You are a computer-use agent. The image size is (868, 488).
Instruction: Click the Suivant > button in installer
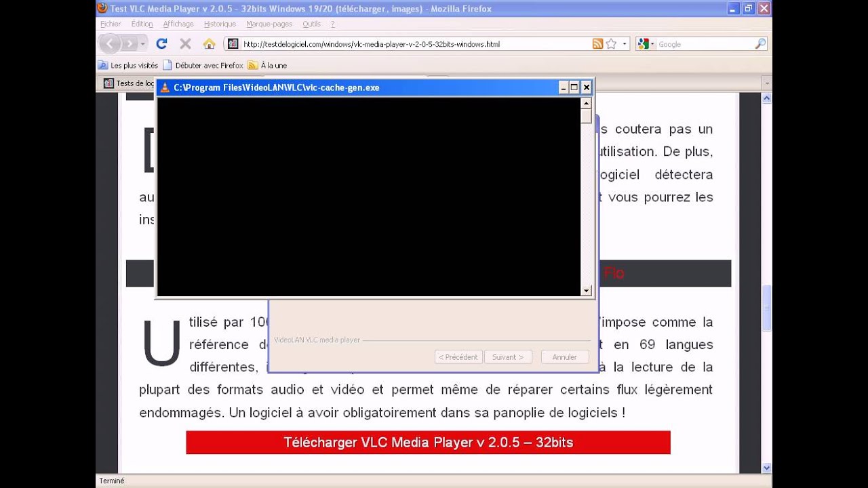(x=508, y=357)
